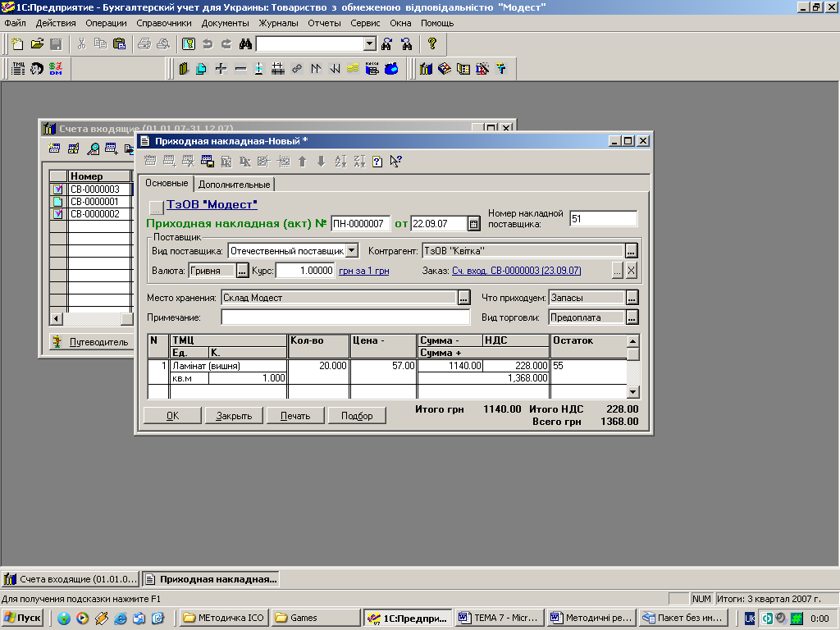Screen dimensions: 840x630
Task: Click the binoculars Find icon
Action: [245, 44]
